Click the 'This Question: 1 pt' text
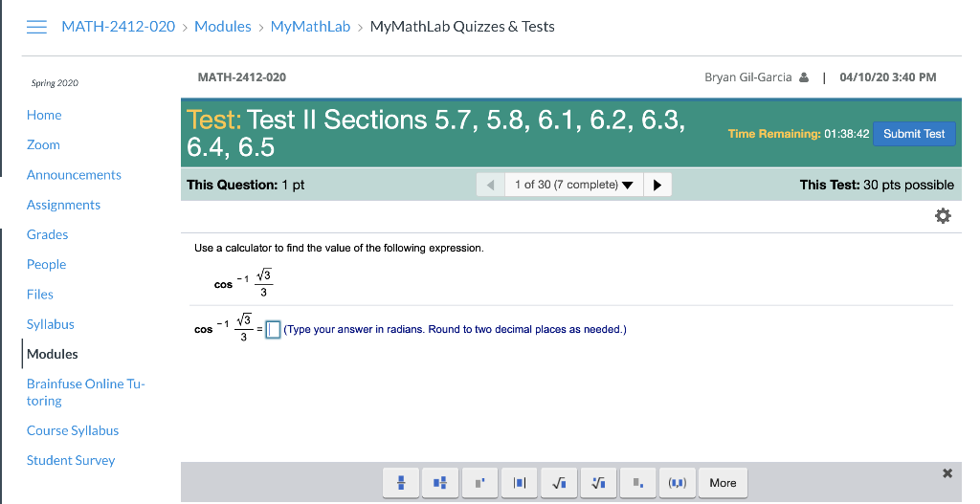Screen dimensions: 980x504 [x=246, y=185]
